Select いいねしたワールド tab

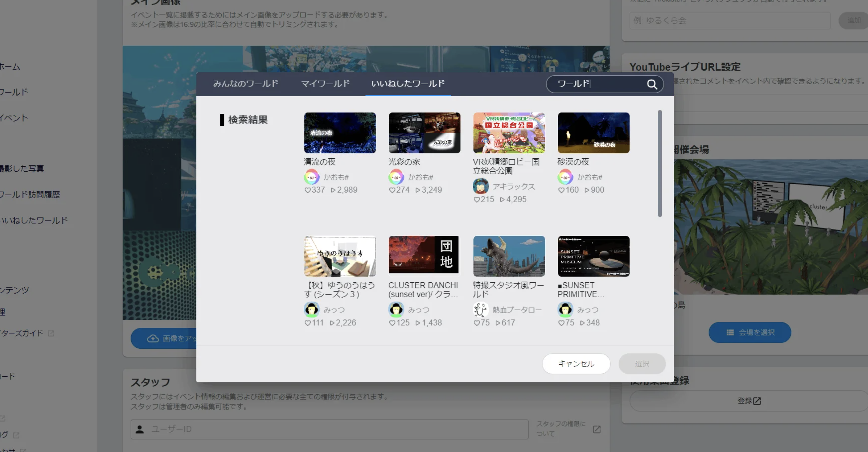(x=408, y=84)
